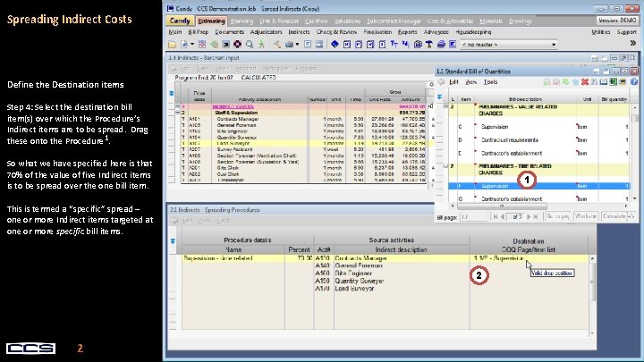This screenshot has height=362, width=644.
Task: Click the new document icon in main toolbar
Action: click(184, 45)
